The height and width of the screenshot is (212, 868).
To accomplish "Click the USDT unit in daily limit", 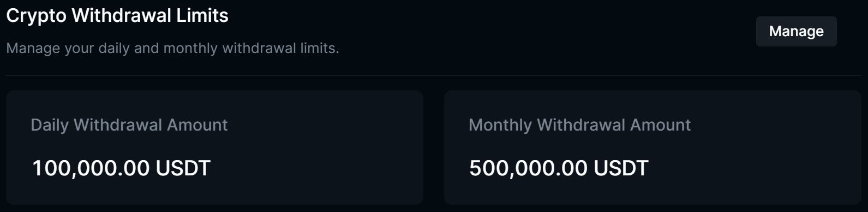I will click(183, 168).
